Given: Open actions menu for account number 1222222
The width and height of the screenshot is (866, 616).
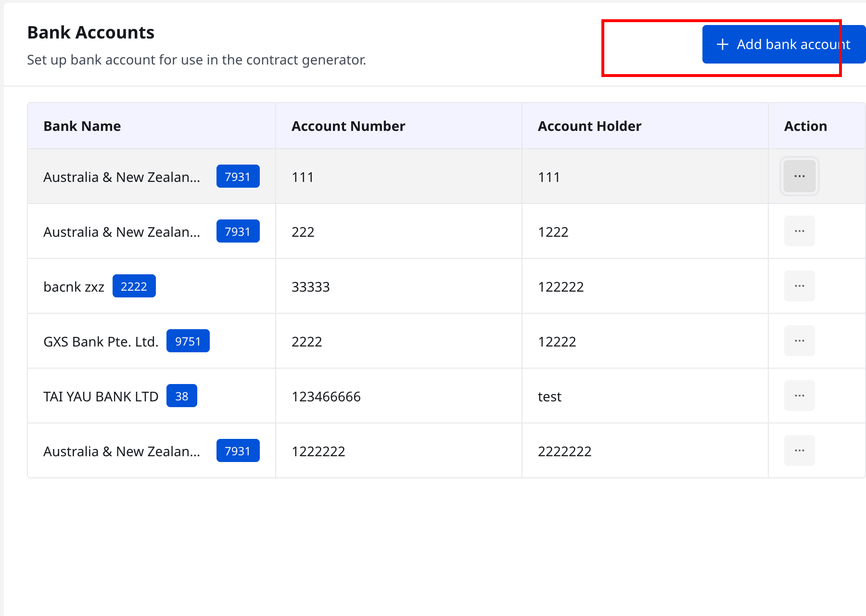Looking at the screenshot, I should pyautogui.click(x=799, y=450).
